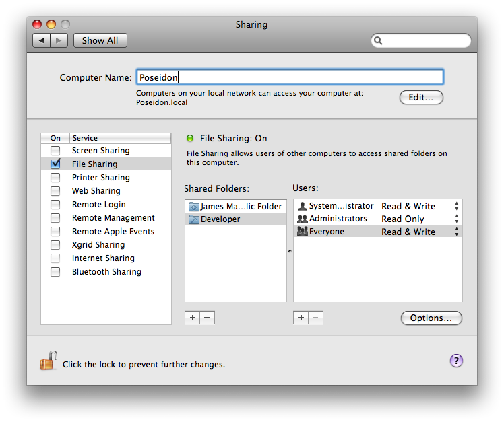Select Screen Sharing service row
Screen dimensions: 504x422
106,150
